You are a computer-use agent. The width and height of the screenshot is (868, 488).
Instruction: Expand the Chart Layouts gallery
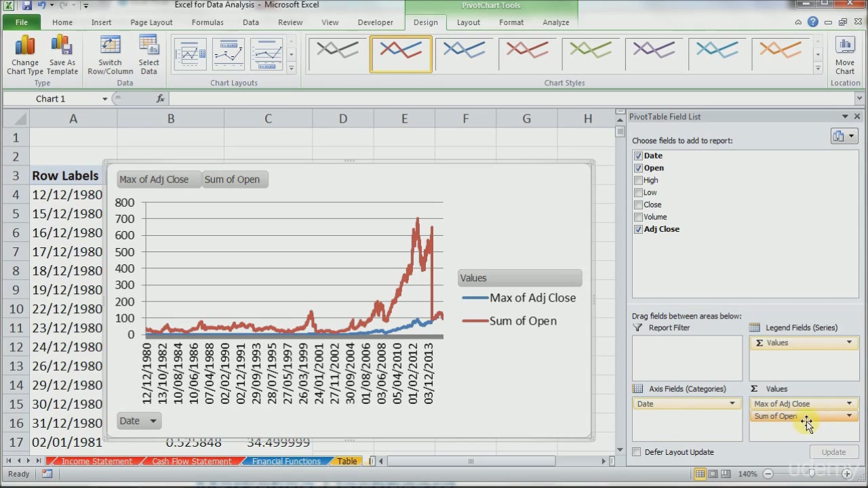[x=292, y=68]
